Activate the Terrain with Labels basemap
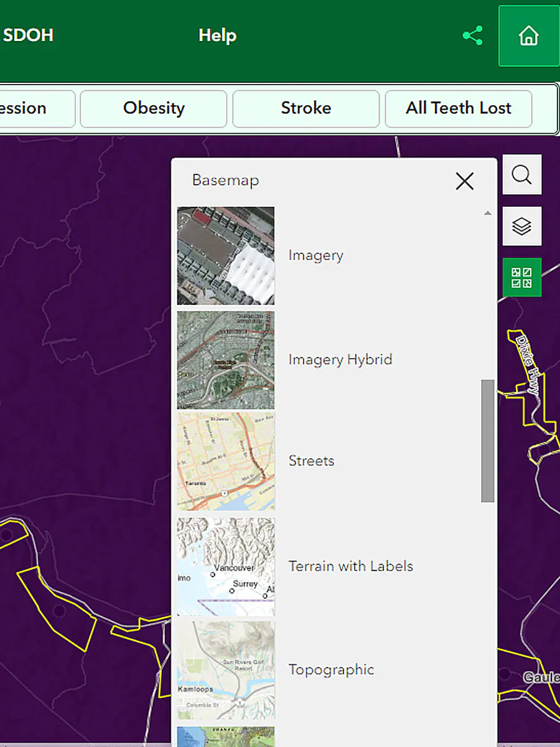The width and height of the screenshot is (560, 747). point(225,566)
